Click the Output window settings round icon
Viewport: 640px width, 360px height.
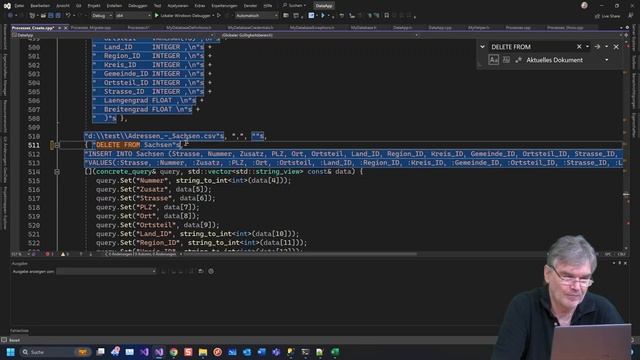pyautogui.click(x=211, y=271)
